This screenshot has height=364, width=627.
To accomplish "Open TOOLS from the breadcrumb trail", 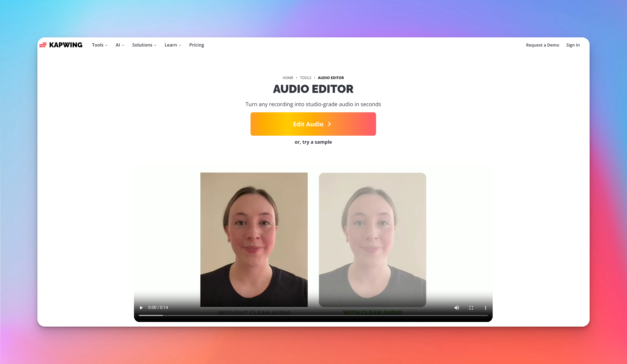I will pos(305,78).
